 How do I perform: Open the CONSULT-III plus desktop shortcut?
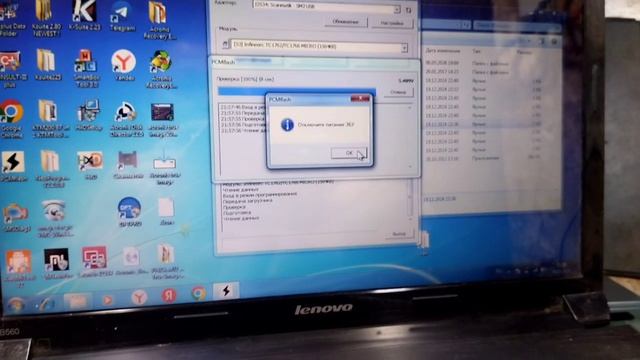(x=10, y=69)
